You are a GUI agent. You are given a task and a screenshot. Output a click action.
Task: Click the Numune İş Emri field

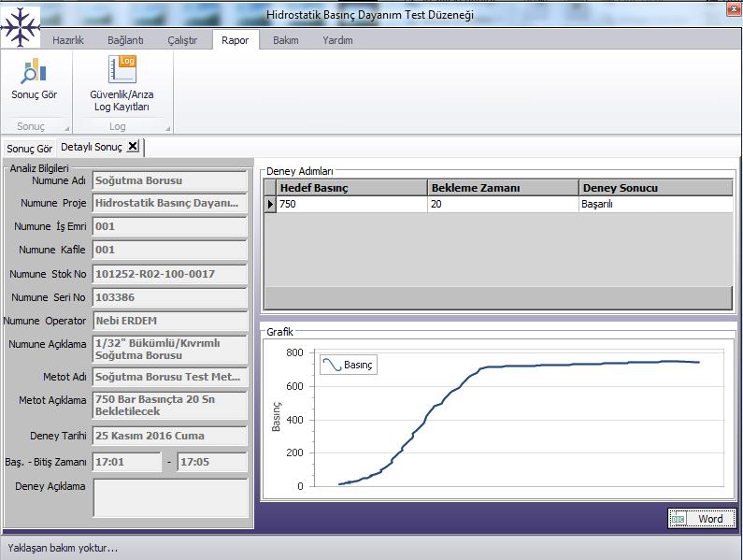pos(170,226)
